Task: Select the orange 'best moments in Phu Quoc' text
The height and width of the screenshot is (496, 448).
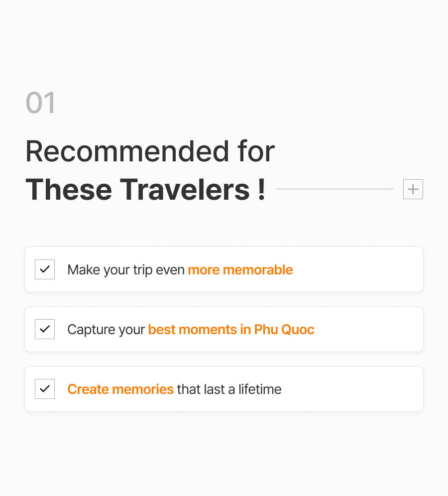Action: pos(231,330)
